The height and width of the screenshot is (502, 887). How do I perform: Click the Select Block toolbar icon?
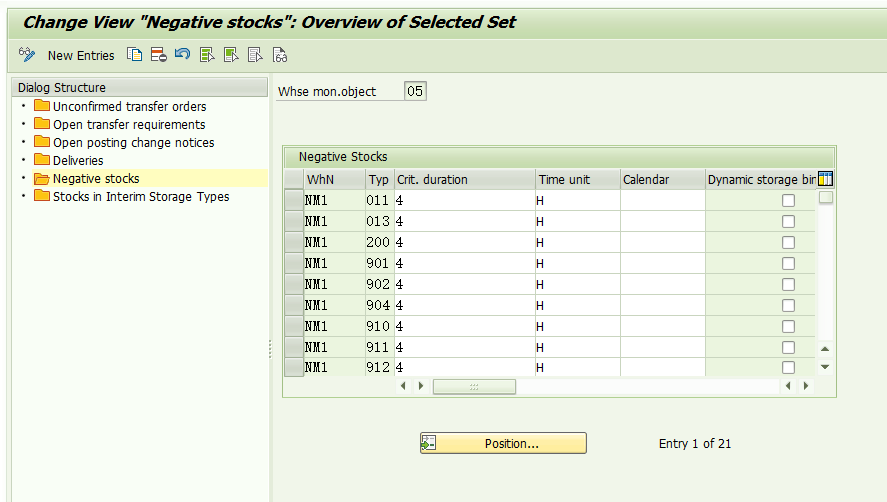coord(231,55)
